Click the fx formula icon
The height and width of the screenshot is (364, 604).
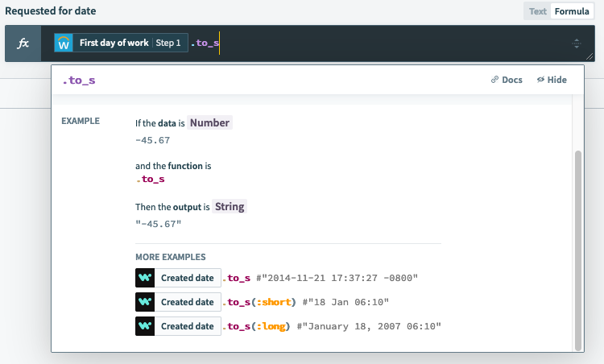[x=23, y=43]
